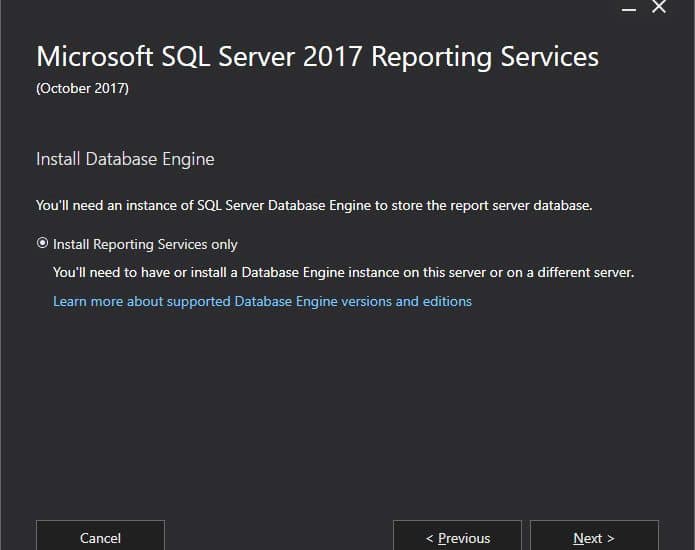Click the word Microsoft in the title
This screenshot has width=695, height=550.
95,57
